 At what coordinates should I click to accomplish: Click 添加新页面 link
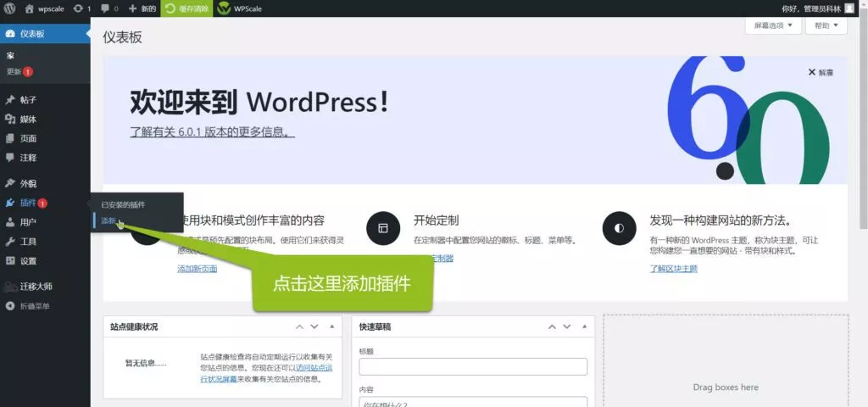(x=197, y=269)
